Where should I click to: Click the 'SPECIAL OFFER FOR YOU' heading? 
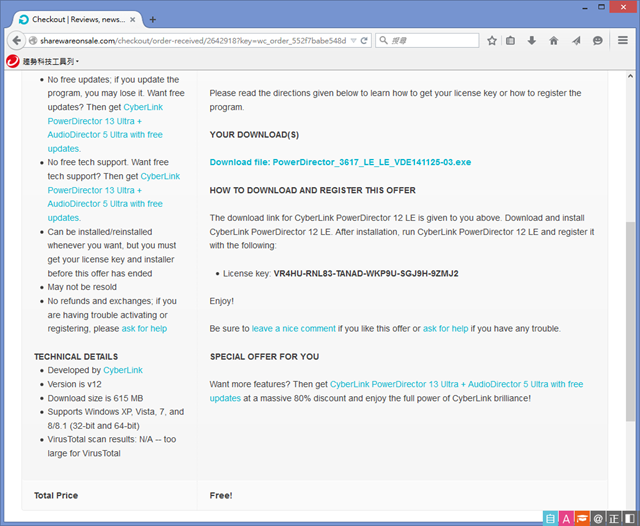point(264,357)
